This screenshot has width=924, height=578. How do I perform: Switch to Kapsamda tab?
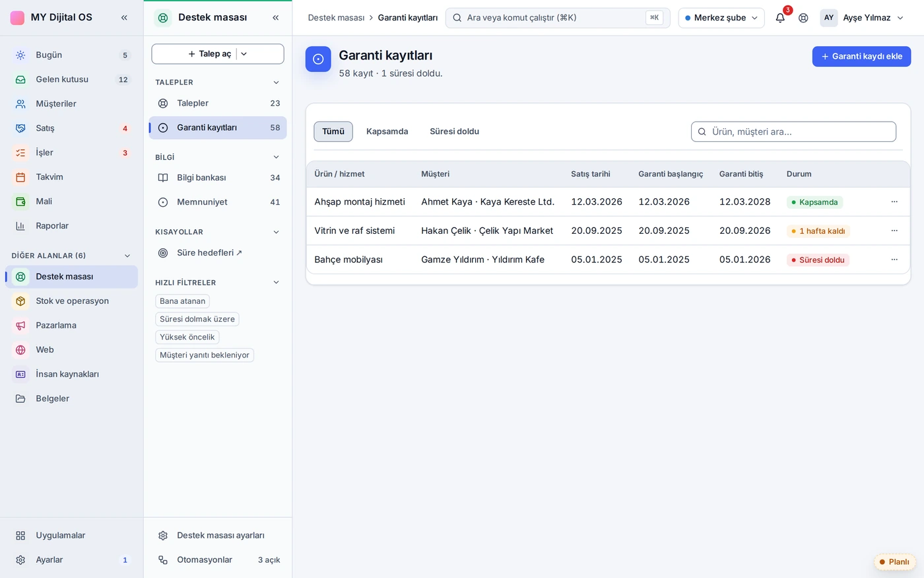pos(387,131)
